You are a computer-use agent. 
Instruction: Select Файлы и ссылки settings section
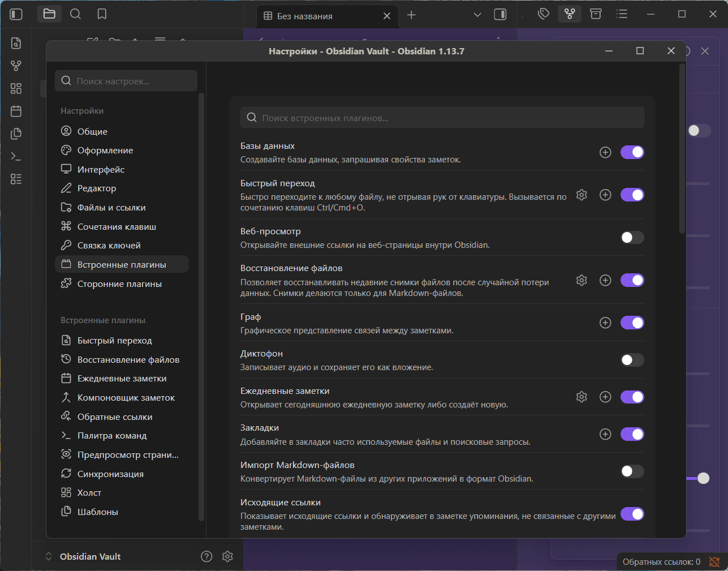(x=122, y=208)
